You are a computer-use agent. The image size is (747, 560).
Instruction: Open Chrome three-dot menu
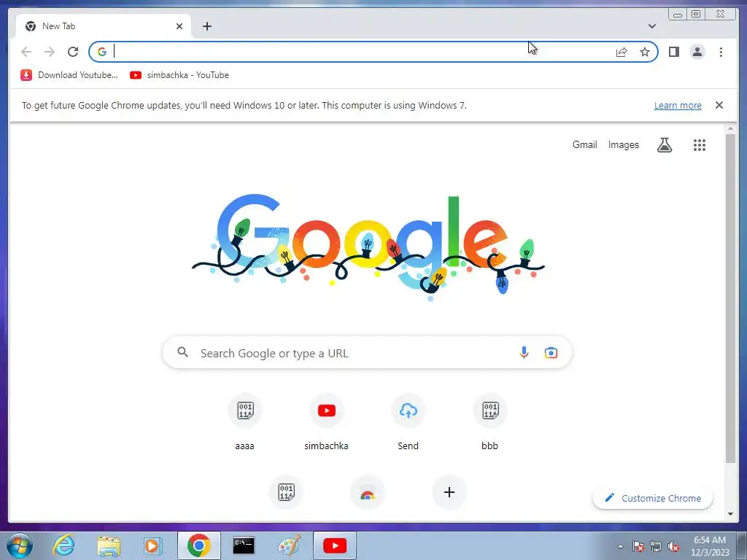point(721,52)
